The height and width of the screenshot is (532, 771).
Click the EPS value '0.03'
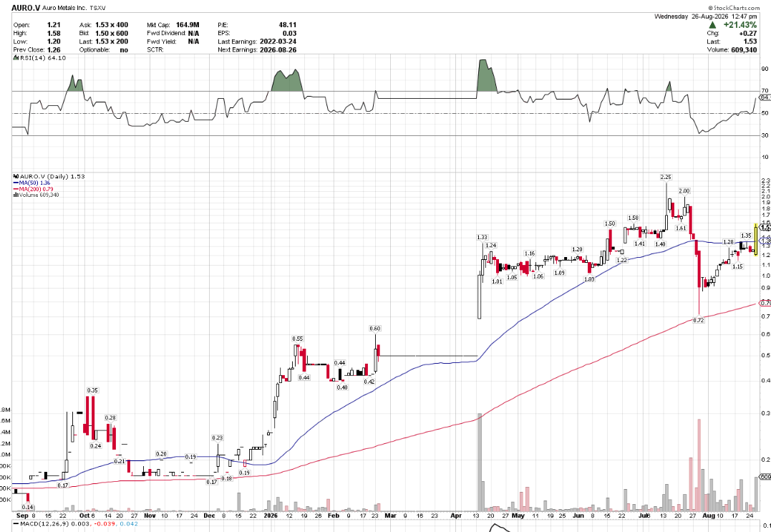pyautogui.click(x=290, y=34)
